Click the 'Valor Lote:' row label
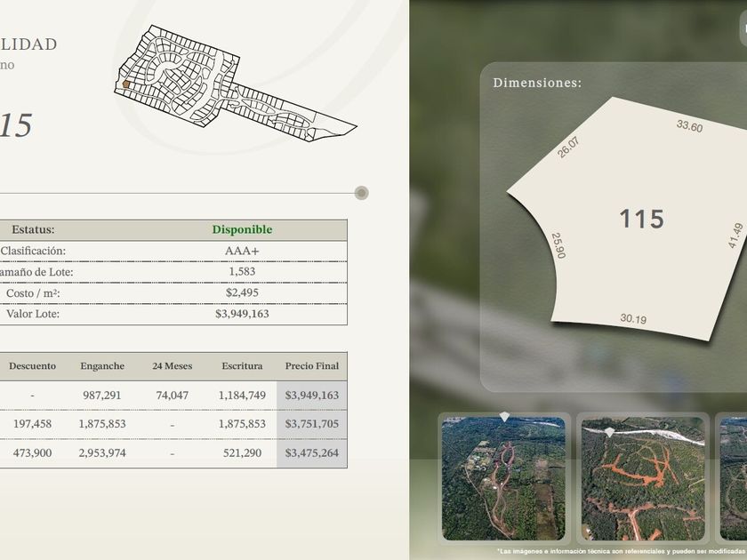Viewport: 747px width, 560px height. coord(33,314)
